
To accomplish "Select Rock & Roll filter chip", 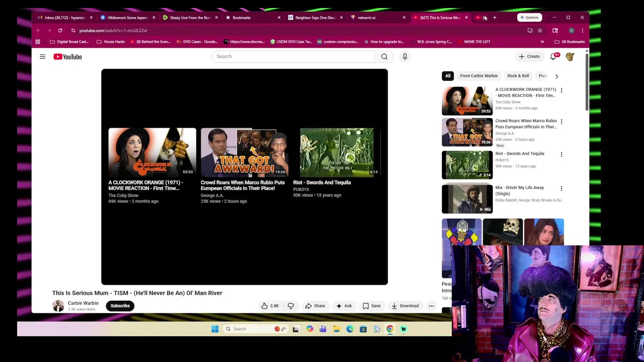I will (x=518, y=76).
